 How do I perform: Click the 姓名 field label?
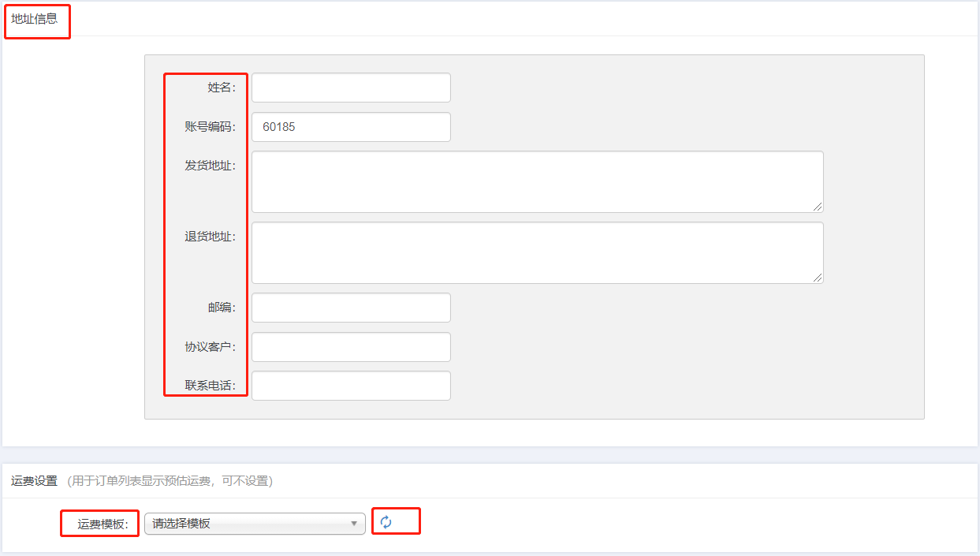click(x=222, y=88)
